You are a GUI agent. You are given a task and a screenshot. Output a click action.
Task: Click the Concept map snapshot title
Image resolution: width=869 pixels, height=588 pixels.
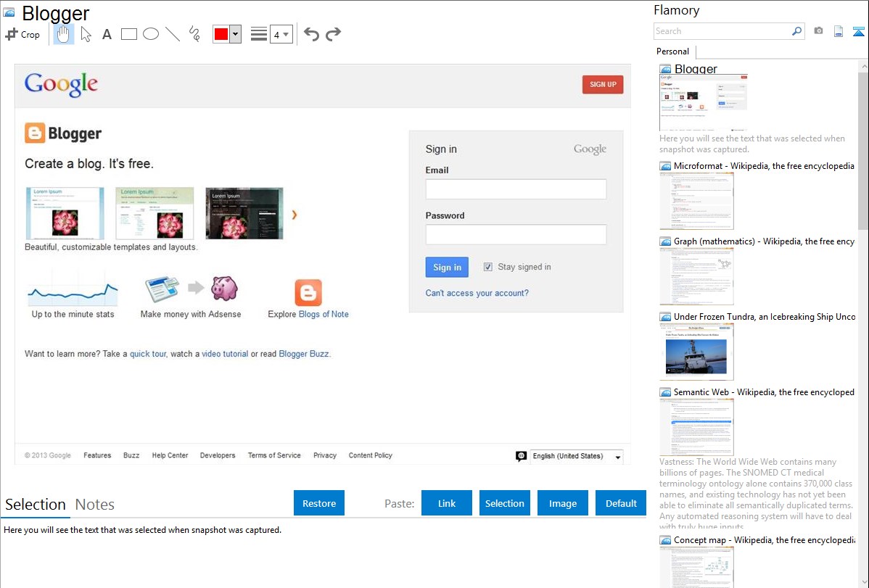(x=765, y=540)
